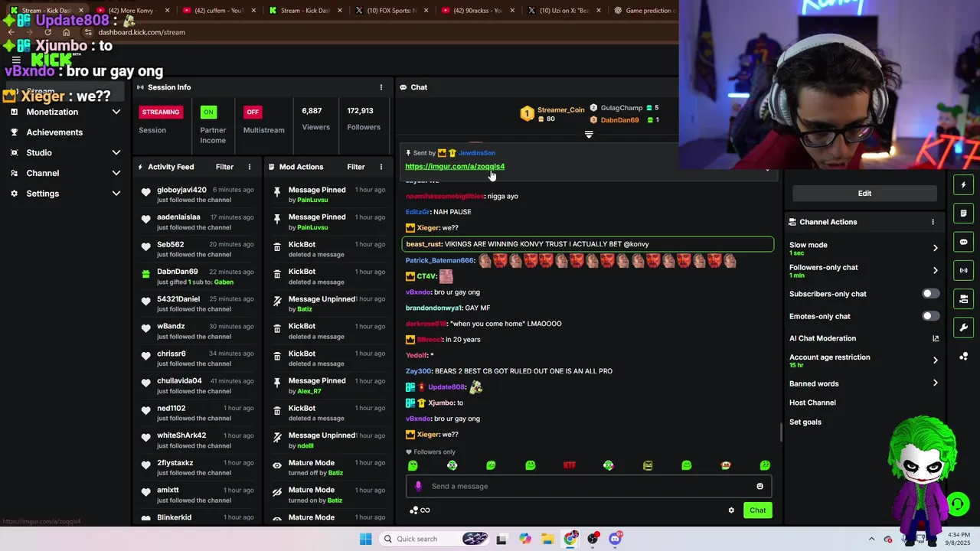
Task: Click the broadcast signal icon in the right rail
Action: [963, 270]
